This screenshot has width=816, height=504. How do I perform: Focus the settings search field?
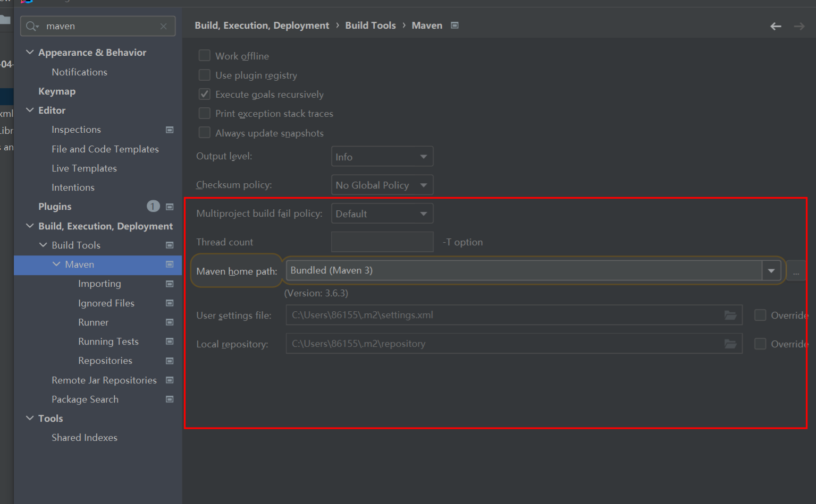98,26
